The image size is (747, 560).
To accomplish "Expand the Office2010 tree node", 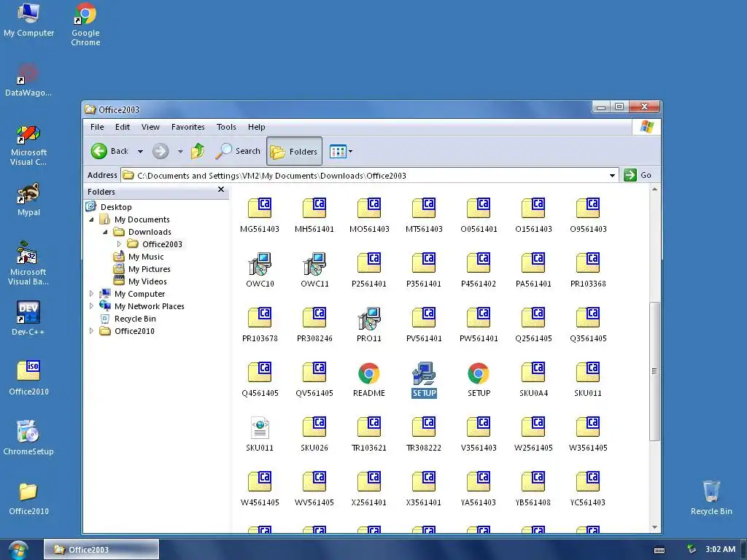I will pos(91,331).
